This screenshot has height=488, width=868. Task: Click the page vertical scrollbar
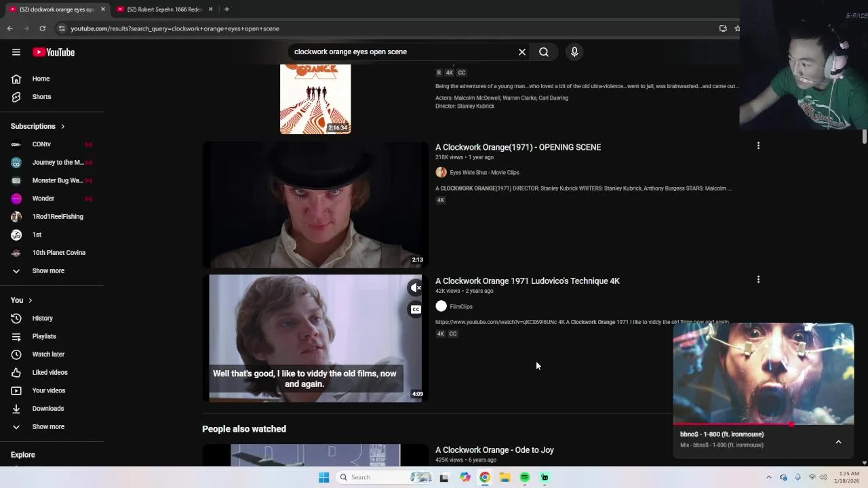point(864,136)
